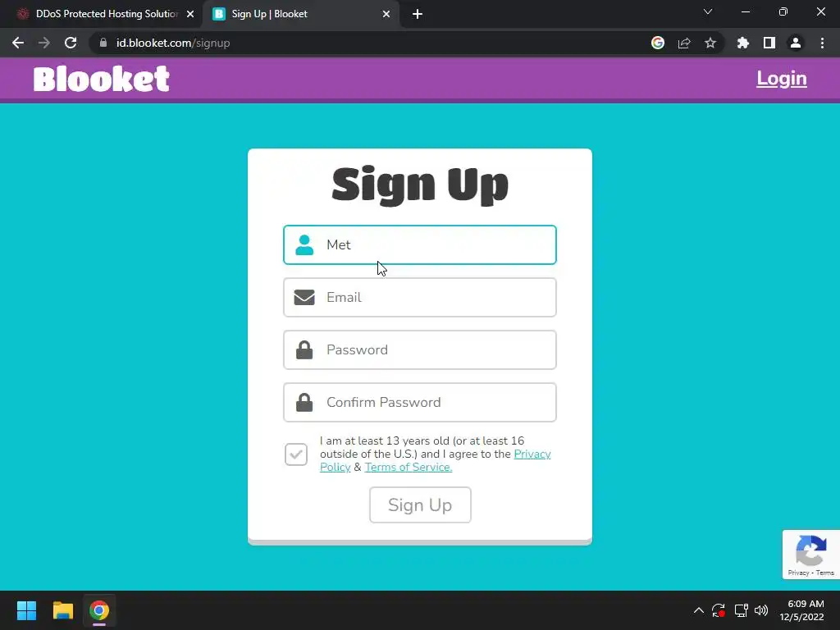840x630 pixels.
Task: Share this page icon
Action: [684, 43]
